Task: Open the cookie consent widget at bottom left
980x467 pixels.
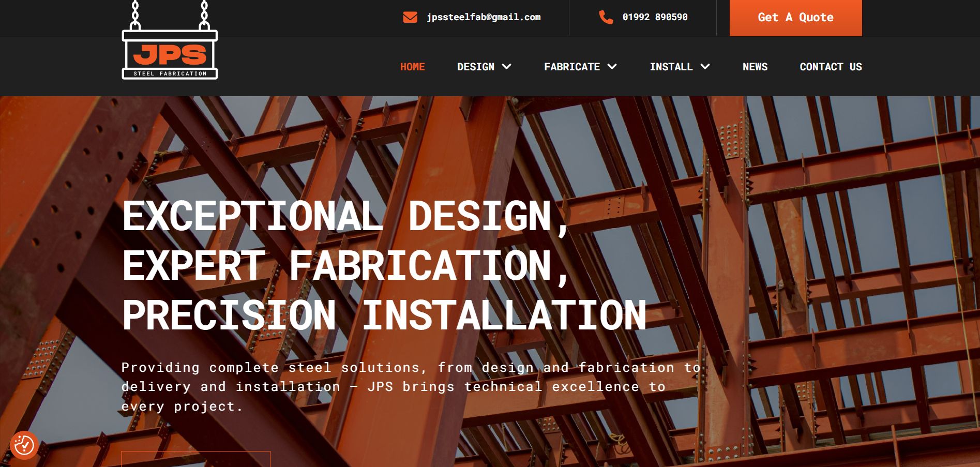Action: tap(24, 444)
